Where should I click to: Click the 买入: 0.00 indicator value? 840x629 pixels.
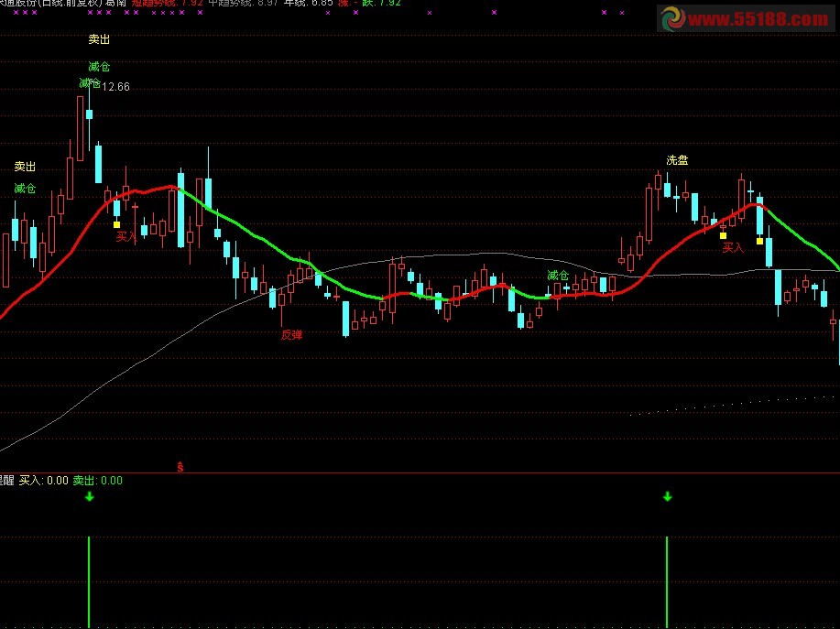[x=44, y=480]
